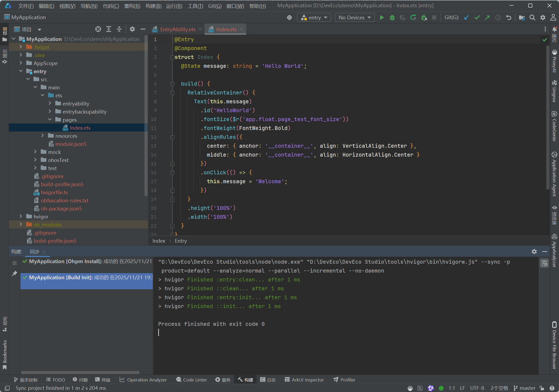This screenshot has height=392, width=559.
Task: Open the ArkUI Inspector tool window
Action: [x=304, y=380]
